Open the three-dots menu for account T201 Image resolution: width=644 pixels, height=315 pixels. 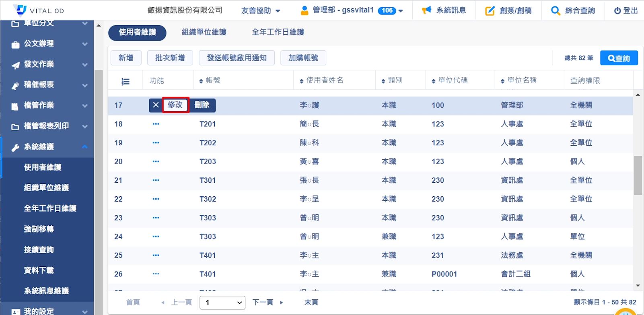click(x=156, y=124)
